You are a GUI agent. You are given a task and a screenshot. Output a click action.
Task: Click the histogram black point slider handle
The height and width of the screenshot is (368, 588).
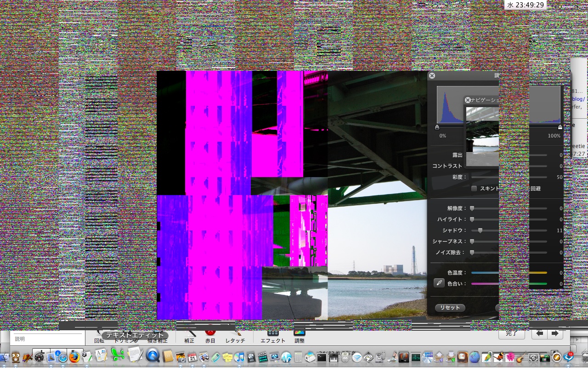click(437, 127)
